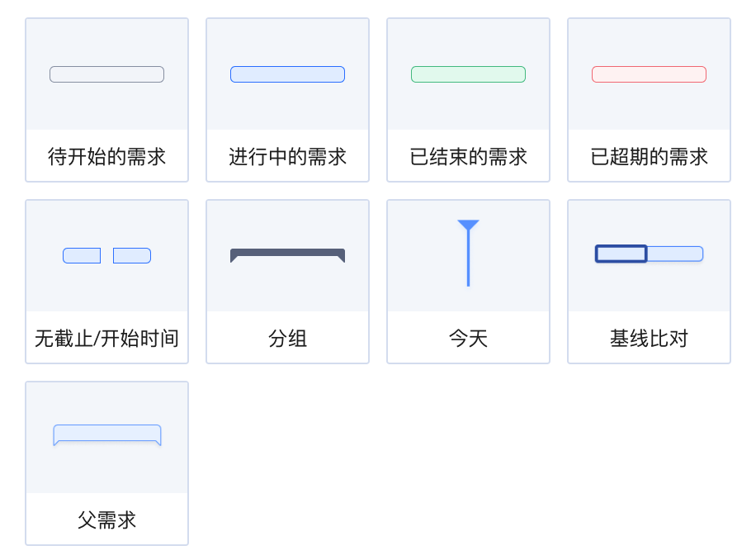The height and width of the screenshot is (560, 756).
Task: Click the dark blue outlined baseline box
Action: [621, 254]
